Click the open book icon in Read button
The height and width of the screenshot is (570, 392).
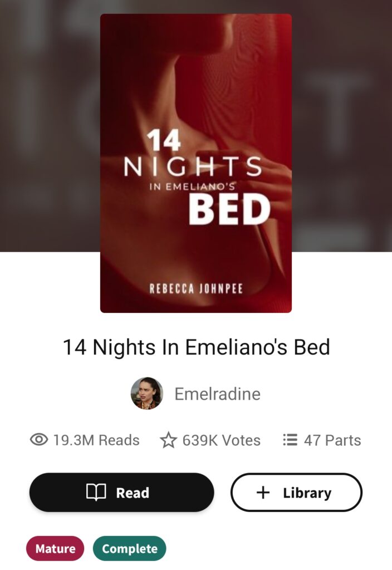(x=96, y=493)
